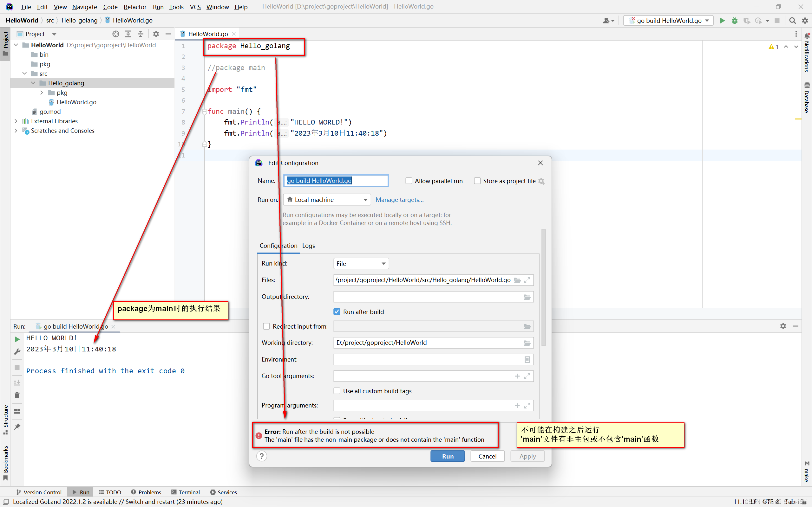Enable Use all custom build tags
The height and width of the screenshot is (507, 812).
click(337, 391)
